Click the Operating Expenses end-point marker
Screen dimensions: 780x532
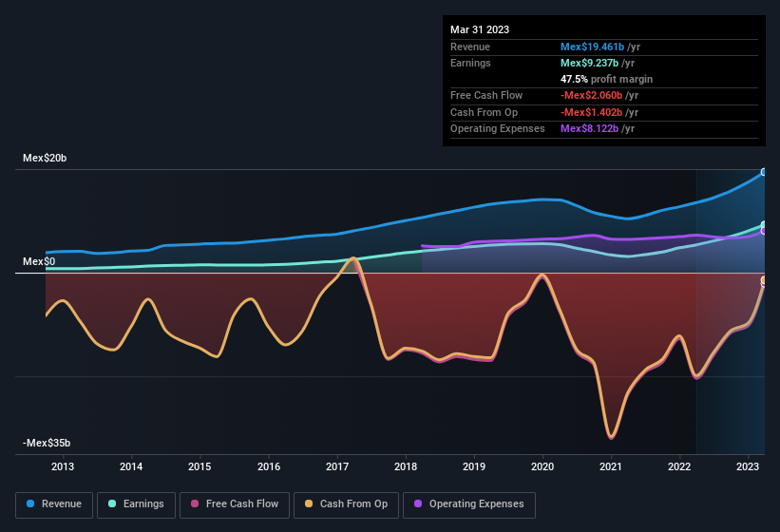click(x=764, y=231)
